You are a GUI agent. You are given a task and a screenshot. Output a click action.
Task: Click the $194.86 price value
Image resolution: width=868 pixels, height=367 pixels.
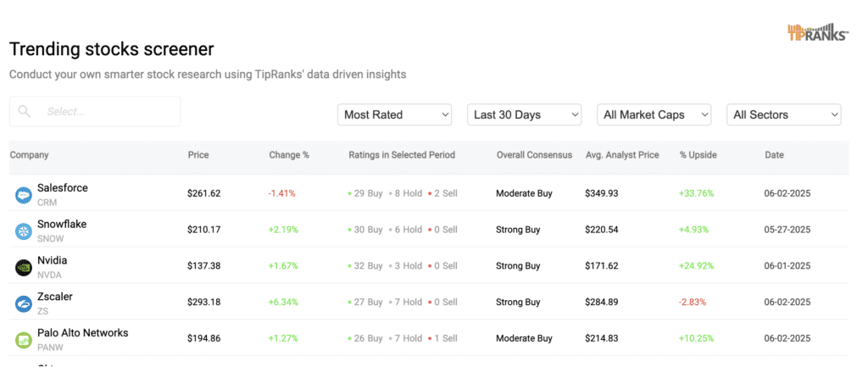(203, 339)
